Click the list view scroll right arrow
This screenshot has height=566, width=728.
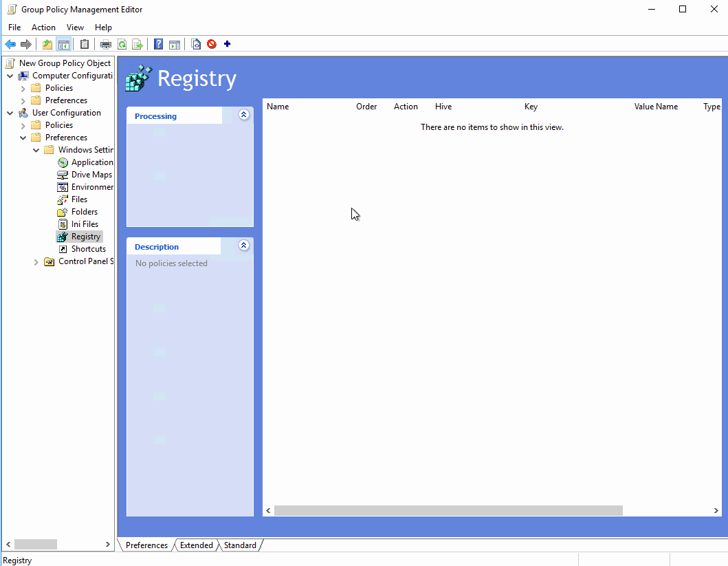716,511
